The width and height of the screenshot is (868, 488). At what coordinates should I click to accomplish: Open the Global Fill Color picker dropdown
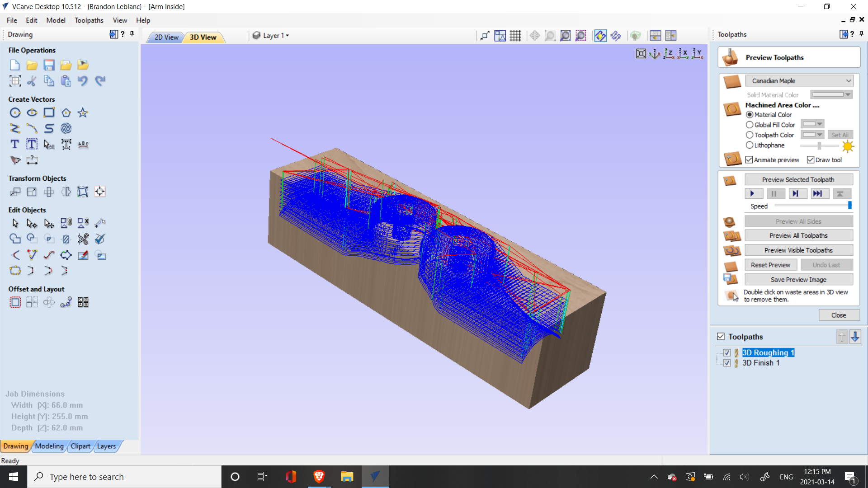click(x=819, y=124)
